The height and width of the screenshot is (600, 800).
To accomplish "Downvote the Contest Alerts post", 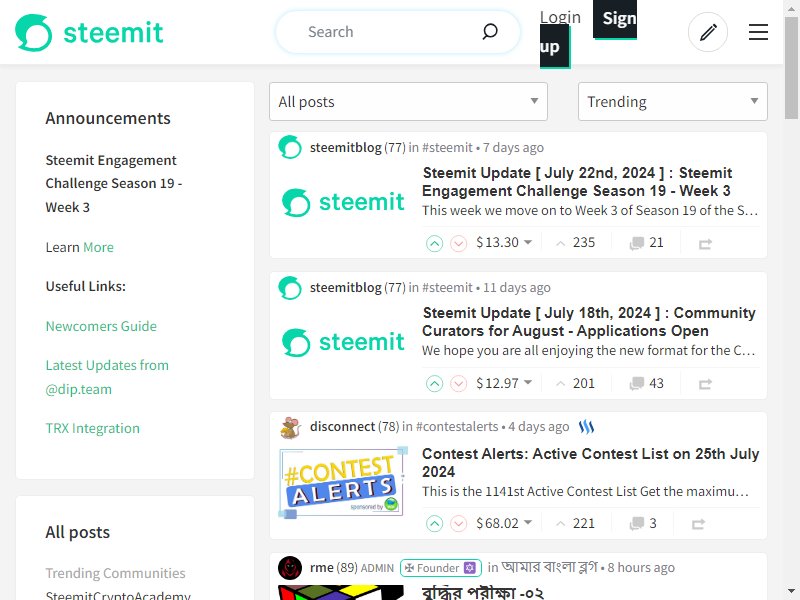I will pos(458,523).
